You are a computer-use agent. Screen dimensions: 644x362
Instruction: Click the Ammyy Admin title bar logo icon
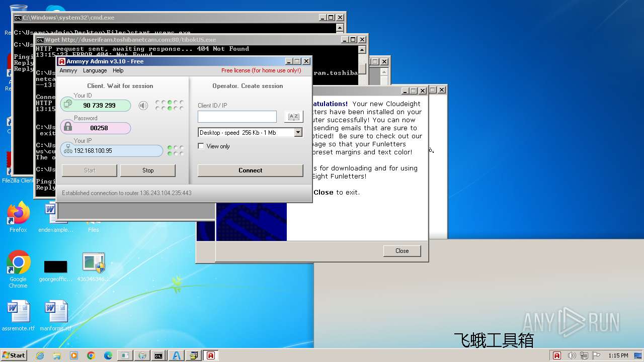[x=62, y=61]
